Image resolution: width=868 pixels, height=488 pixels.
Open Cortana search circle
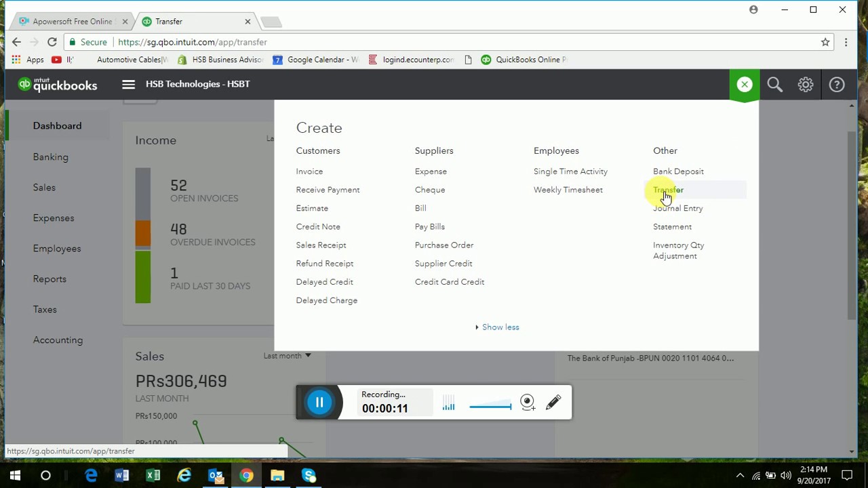point(45,476)
